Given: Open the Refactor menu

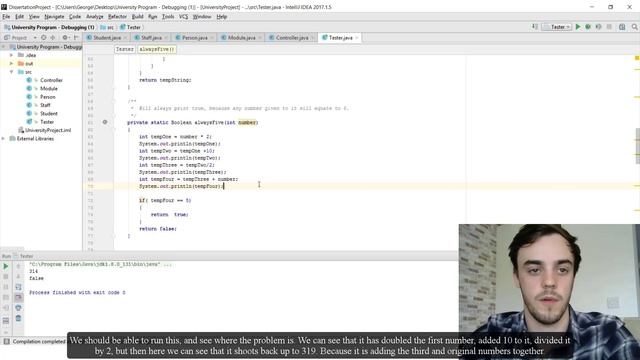Looking at the screenshot, I should coord(117,17).
